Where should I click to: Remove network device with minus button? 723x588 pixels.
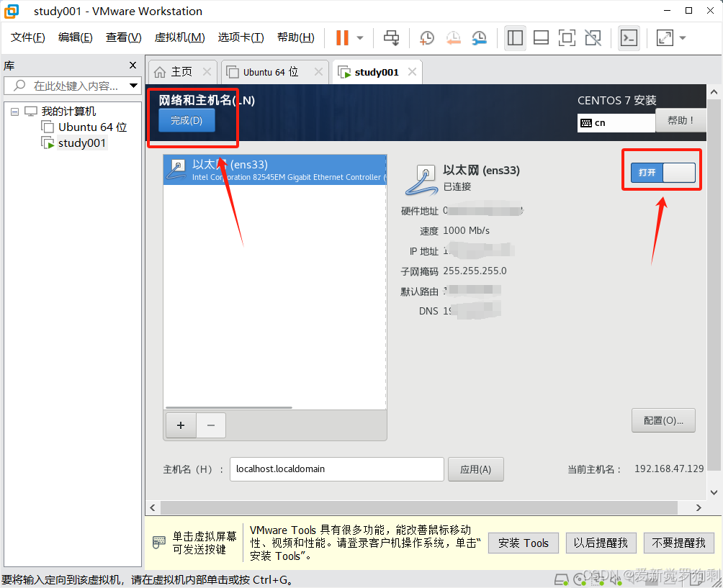[211, 425]
